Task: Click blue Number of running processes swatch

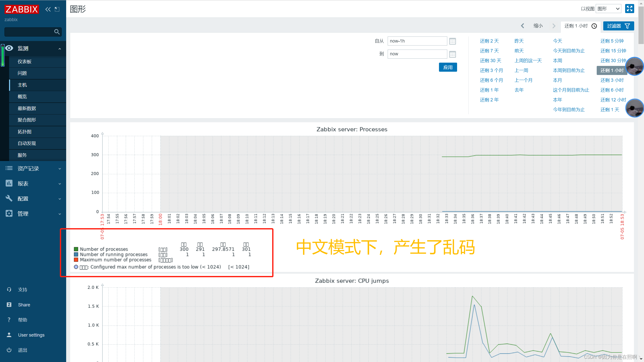Action: [x=76, y=254]
